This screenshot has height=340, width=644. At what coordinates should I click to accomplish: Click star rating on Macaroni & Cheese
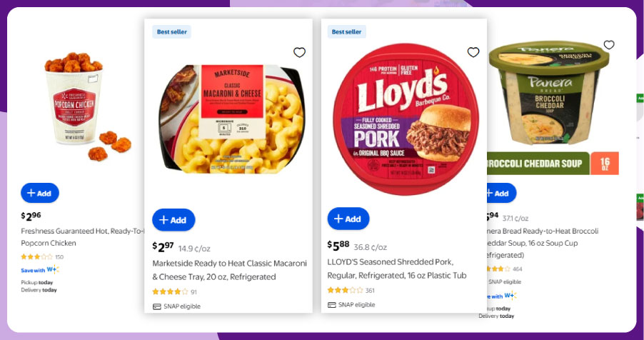(x=170, y=291)
